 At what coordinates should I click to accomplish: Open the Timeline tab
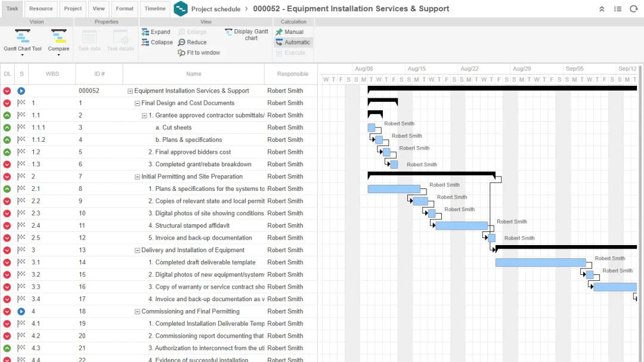(x=155, y=9)
